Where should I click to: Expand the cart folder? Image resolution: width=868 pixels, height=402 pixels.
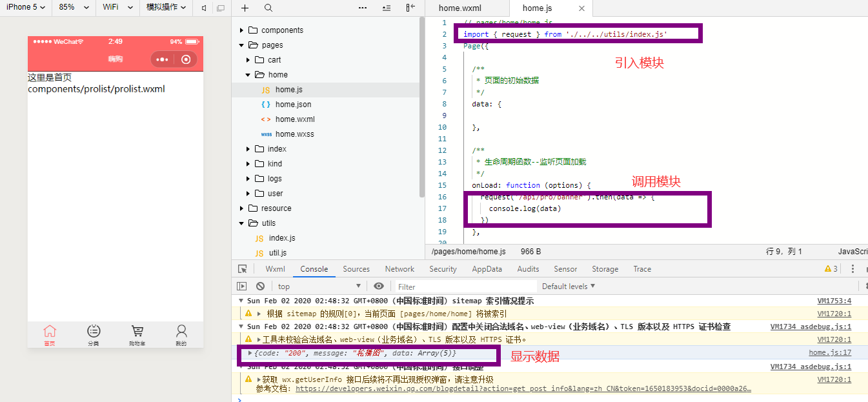coord(248,60)
